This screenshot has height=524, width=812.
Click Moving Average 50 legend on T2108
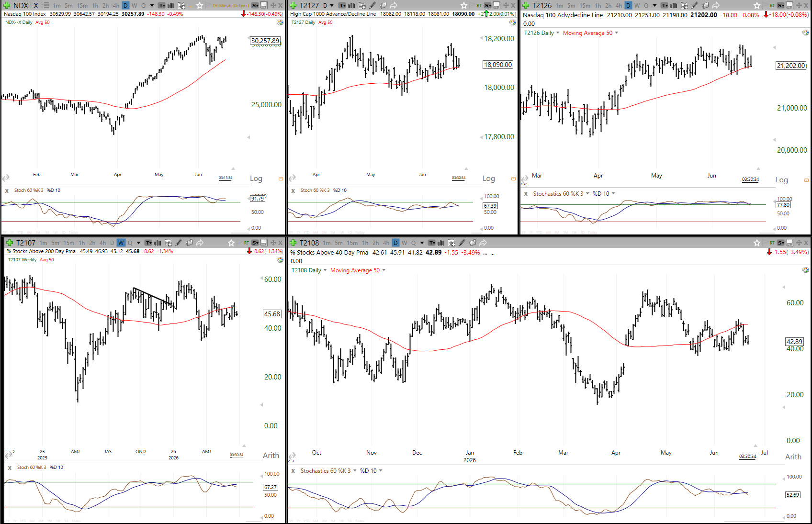[x=355, y=270]
